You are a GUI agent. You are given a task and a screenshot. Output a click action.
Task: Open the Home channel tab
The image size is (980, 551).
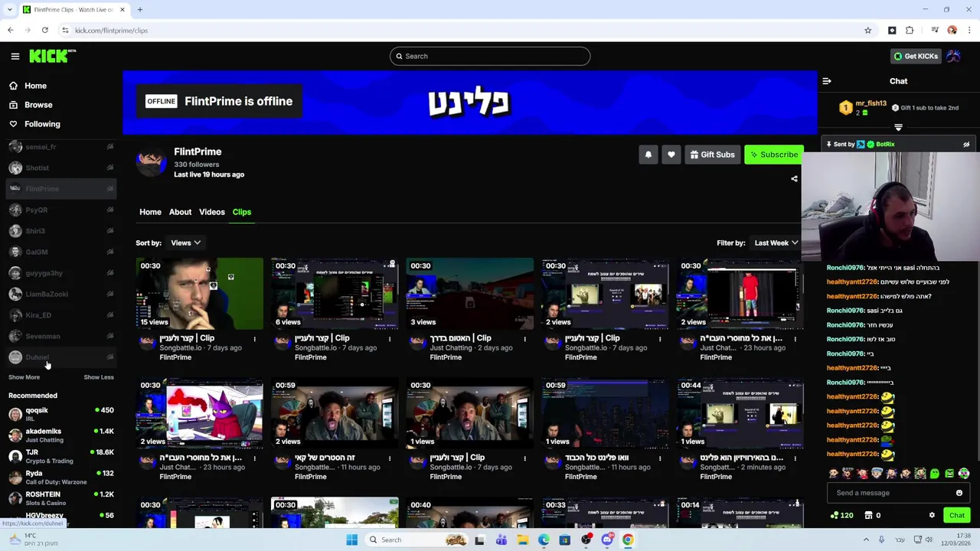click(150, 212)
